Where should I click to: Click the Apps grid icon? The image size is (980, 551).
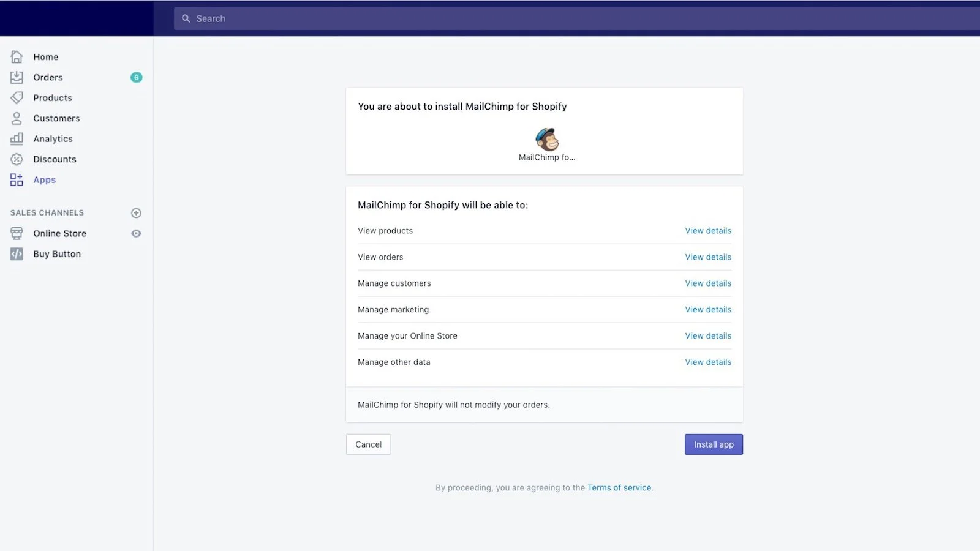pos(17,179)
